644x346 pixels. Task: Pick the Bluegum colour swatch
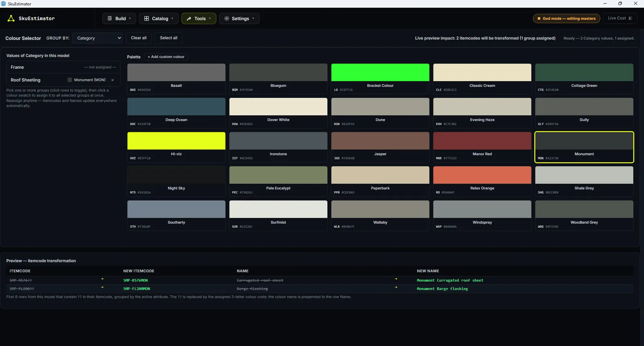pyautogui.click(x=278, y=78)
